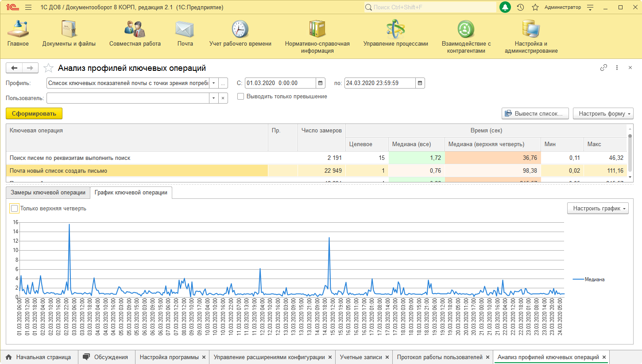Expand the Профиль dropdown list
This screenshot has height=364, width=642.
[x=214, y=83]
